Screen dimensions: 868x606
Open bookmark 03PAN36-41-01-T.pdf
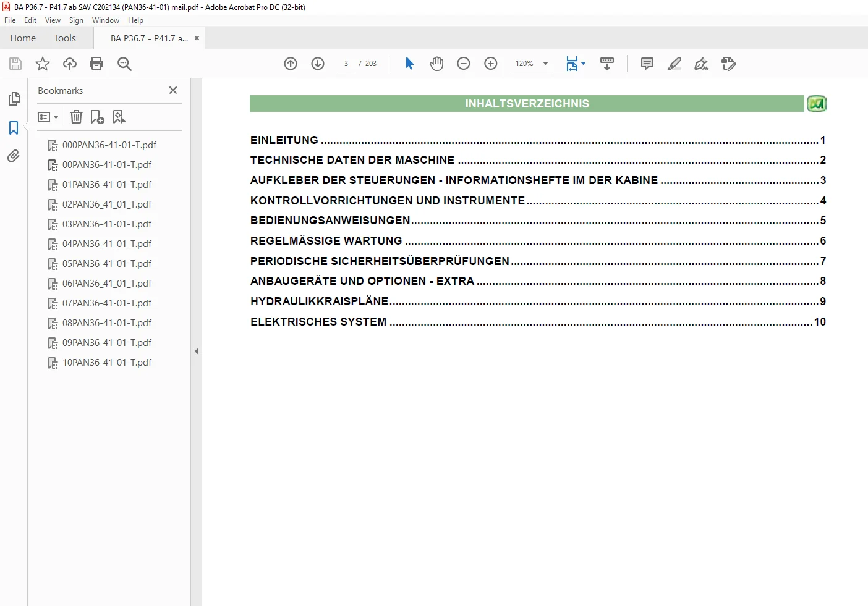click(107, 224)
